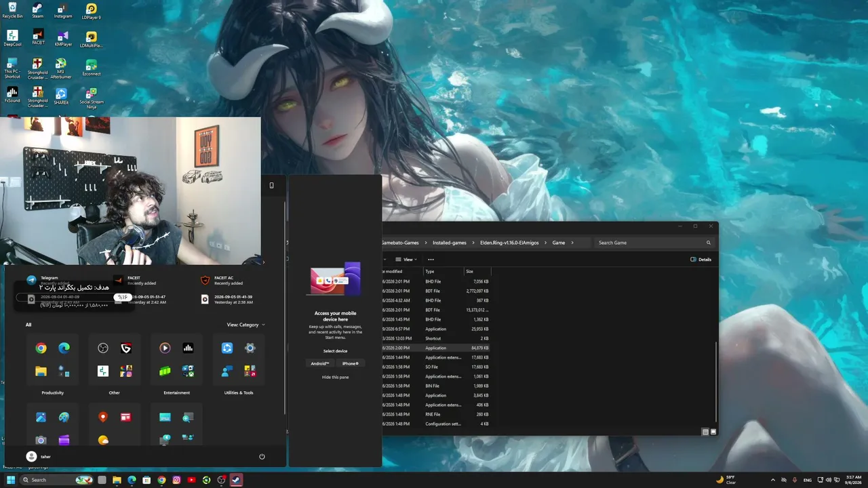Click the Explorer vertical scrollbar
Viewport: 868px width, 488px height.
point(716,381)
